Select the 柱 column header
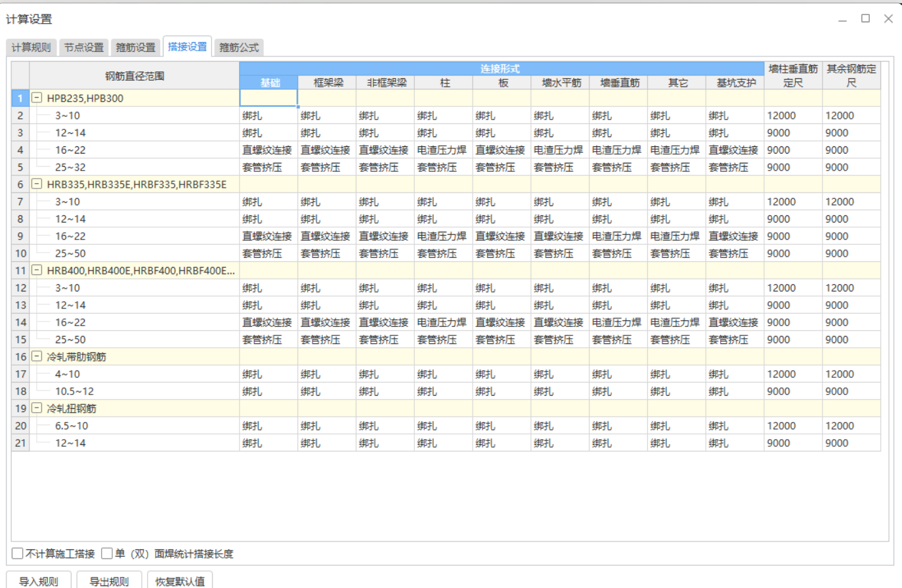 pos(444,83)
